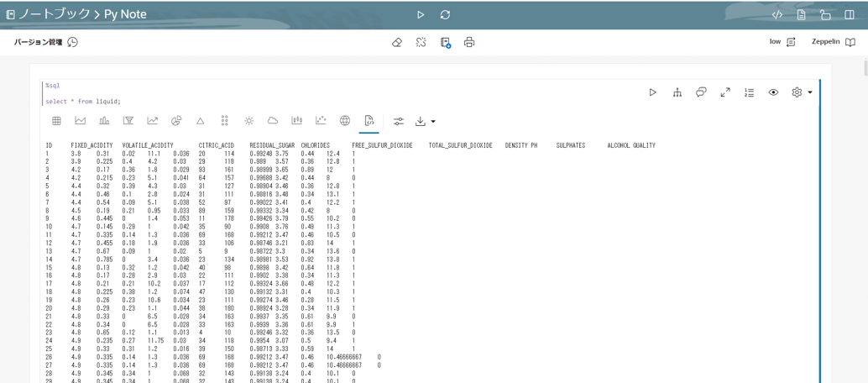Open download options dropdown arrow
The height and width of the screenshot is (383, 868).
[433, 122]
